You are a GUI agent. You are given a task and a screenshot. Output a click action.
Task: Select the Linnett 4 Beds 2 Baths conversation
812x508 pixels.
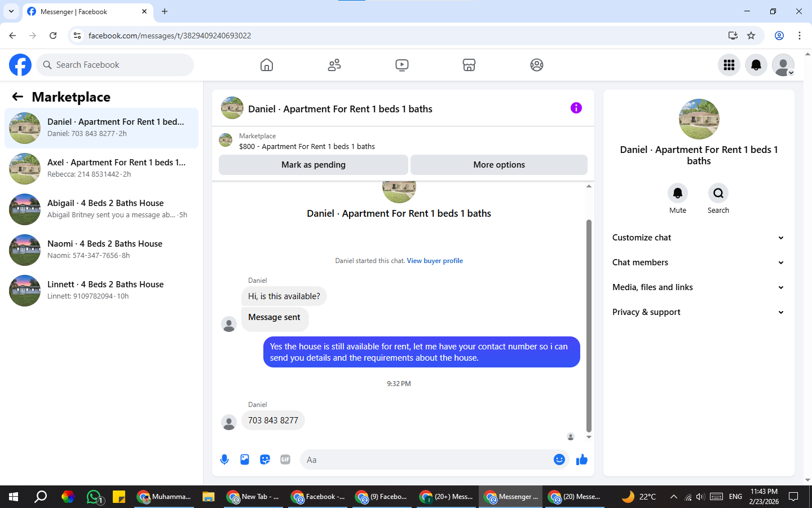pos(101,291)
